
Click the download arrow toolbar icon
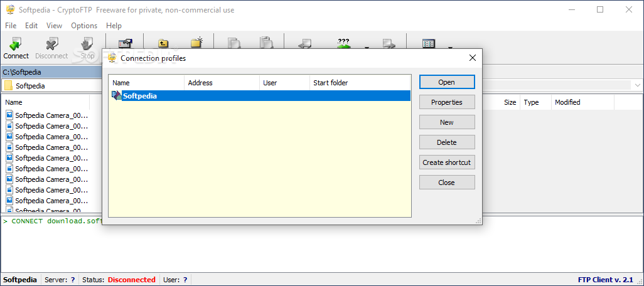click(305, 43)
